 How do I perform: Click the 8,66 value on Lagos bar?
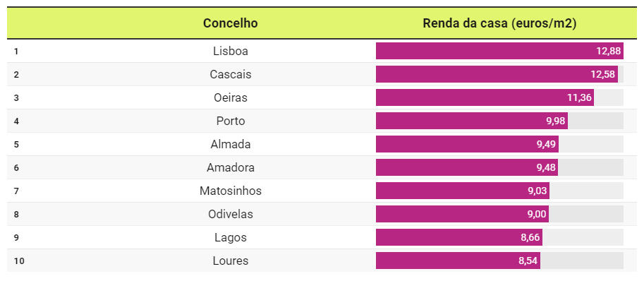coord(530,237)
